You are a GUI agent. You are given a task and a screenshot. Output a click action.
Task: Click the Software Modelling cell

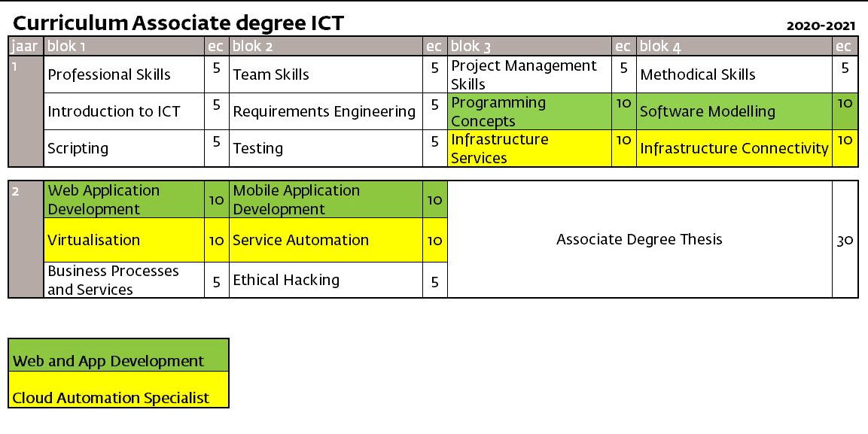(x=708, y=111)
